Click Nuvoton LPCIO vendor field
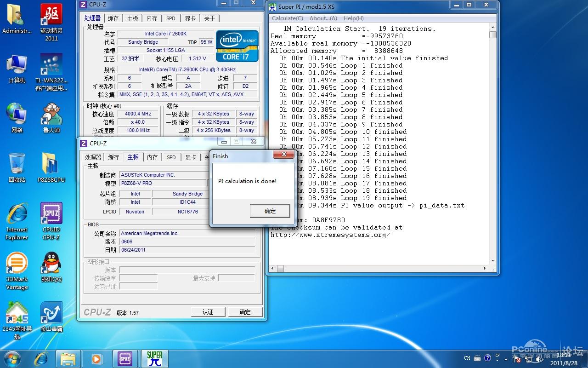The image size is (588, 368). tap(135, 212)
